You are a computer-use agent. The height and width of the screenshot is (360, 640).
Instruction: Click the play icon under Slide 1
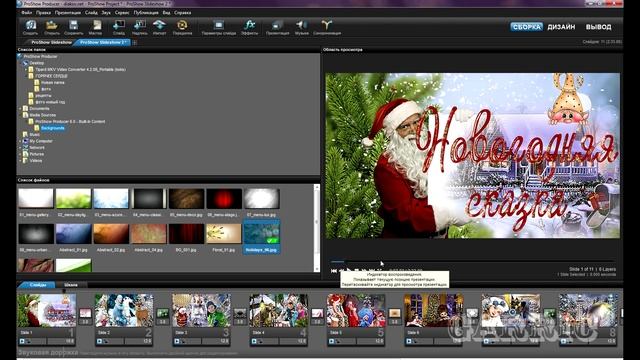(x=22, y=341)
